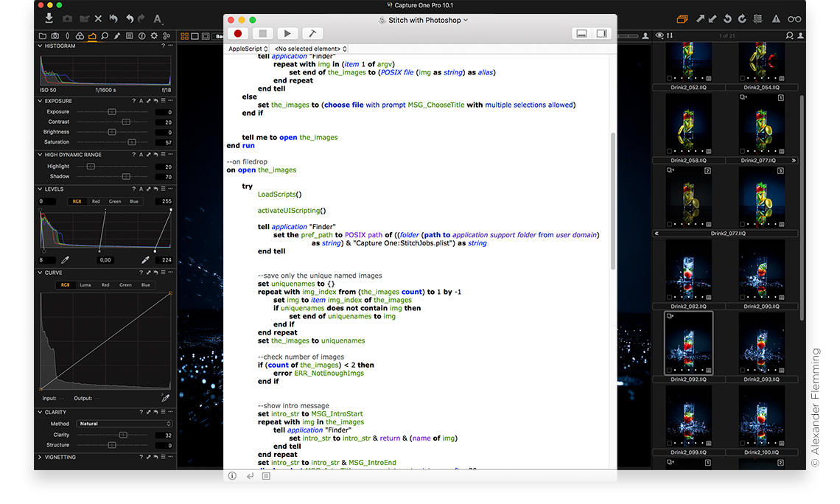Open the AppleScript language dropdown
840x504 pixels.
pos(248,49)
